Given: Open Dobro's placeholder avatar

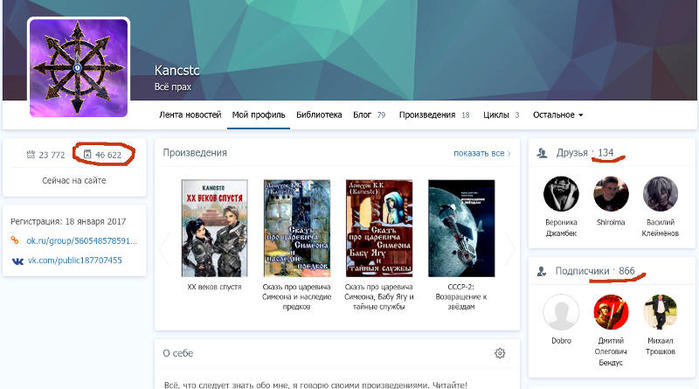Looking at the screenshot, I should pos(561,312).
